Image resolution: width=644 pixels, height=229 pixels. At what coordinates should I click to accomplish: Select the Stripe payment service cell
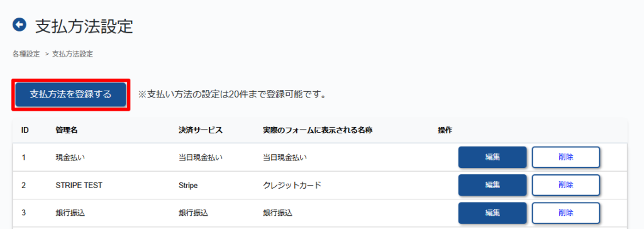(x=189, y=186)
